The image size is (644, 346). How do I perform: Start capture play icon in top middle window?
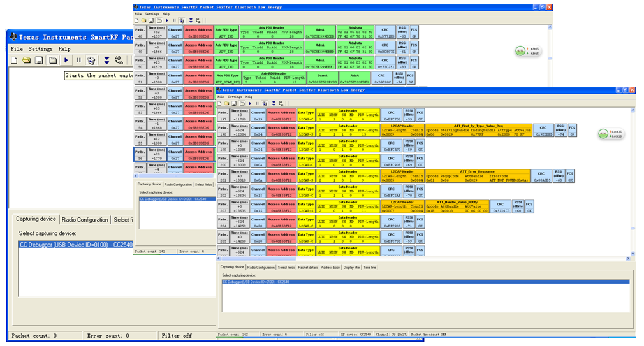(167, 20)
